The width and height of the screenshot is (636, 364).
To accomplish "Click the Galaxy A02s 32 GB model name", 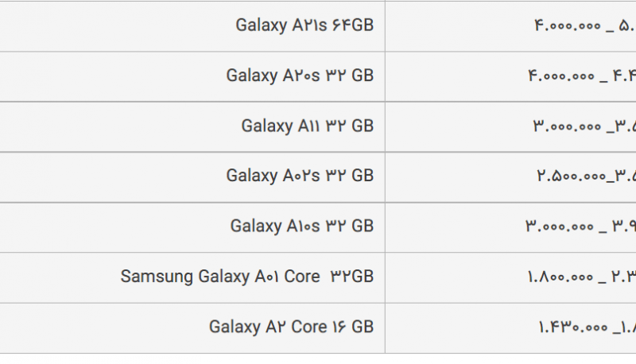I will (300, 176).
